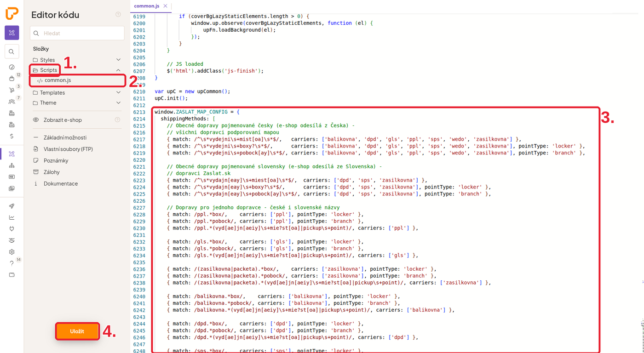
Task: Open the dollar sign pricing icon
Action: coord(12,136)
